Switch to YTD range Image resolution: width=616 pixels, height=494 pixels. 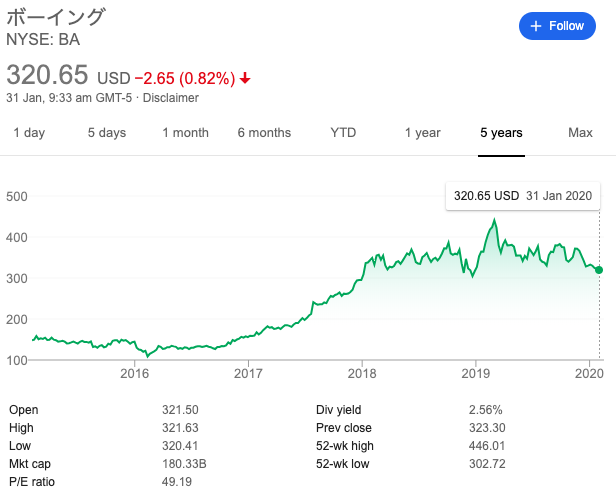tap(343, 133)
